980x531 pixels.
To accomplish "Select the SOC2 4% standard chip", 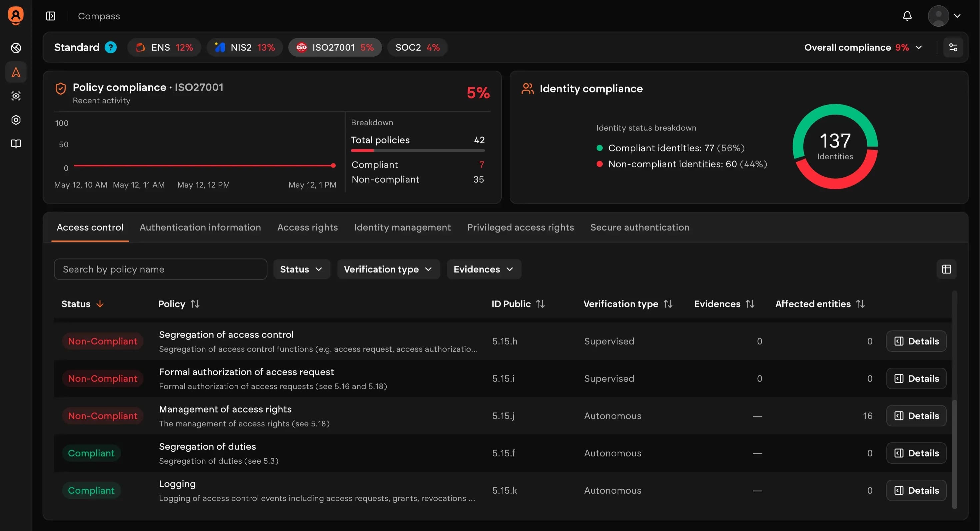I will [417, 47].
